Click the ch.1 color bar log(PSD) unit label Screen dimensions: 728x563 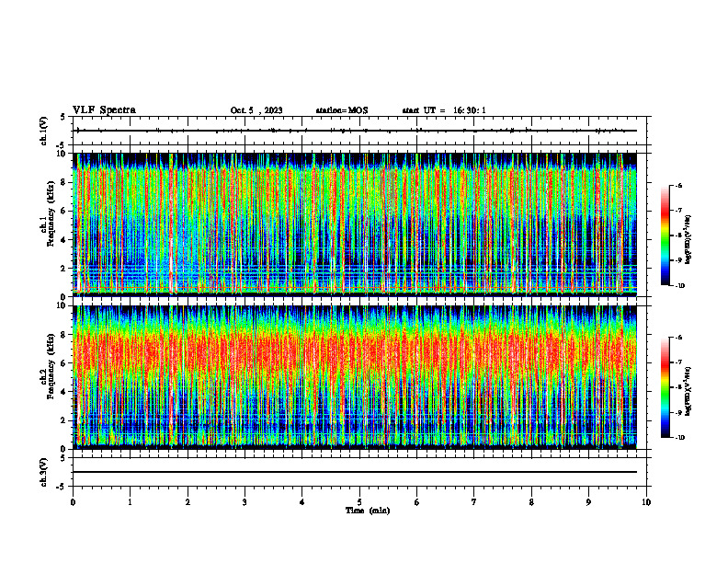(688, 239)
